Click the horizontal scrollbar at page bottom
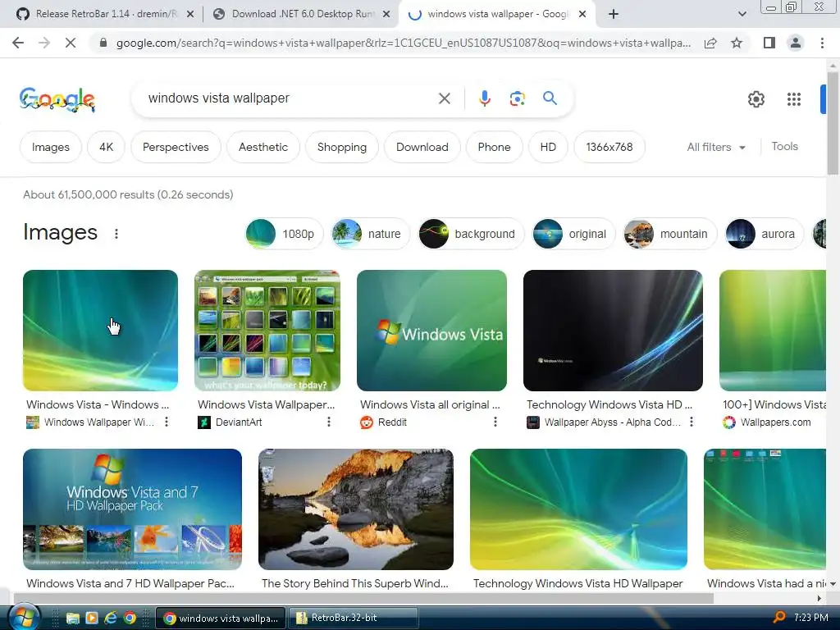Image resolution: width=840 pixels, height=630 pixels. click(363, 598)
